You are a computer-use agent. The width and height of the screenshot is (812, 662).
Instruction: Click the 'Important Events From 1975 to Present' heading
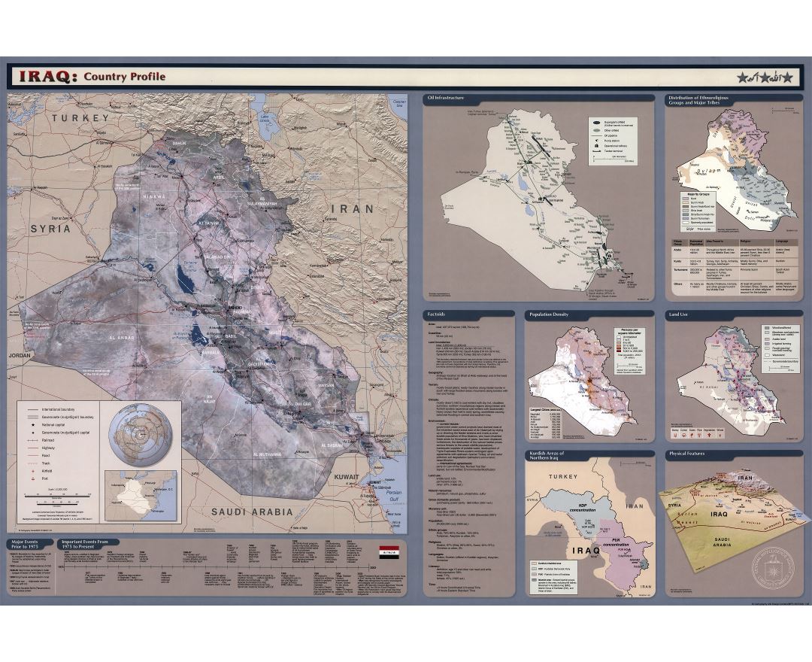coord(86,544)
